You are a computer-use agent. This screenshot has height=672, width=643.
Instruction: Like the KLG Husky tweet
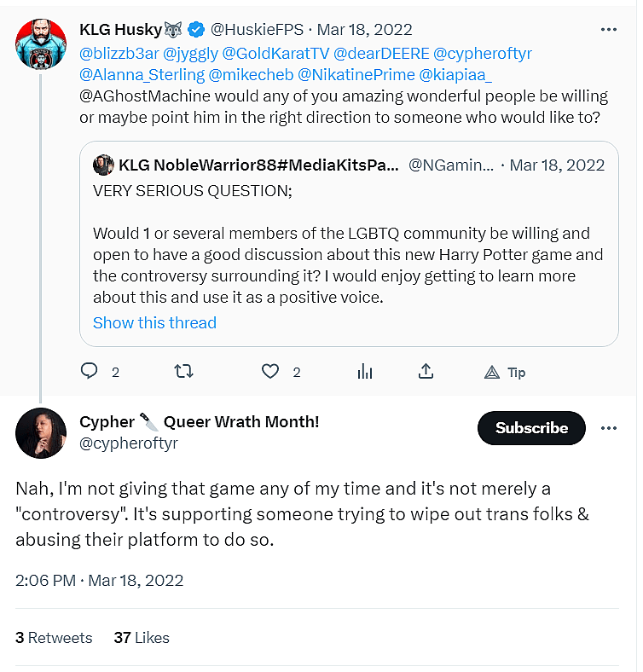coord(270,372)
